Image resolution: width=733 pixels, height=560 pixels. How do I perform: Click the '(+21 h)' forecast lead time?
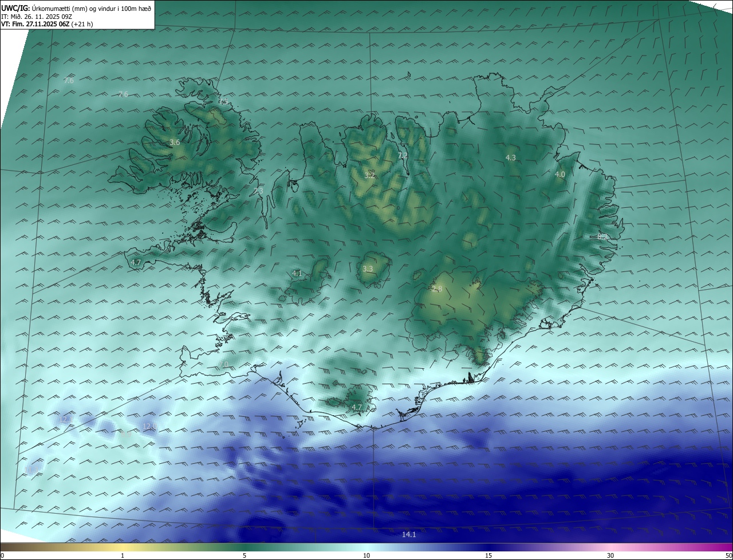[x=82, y=24]
